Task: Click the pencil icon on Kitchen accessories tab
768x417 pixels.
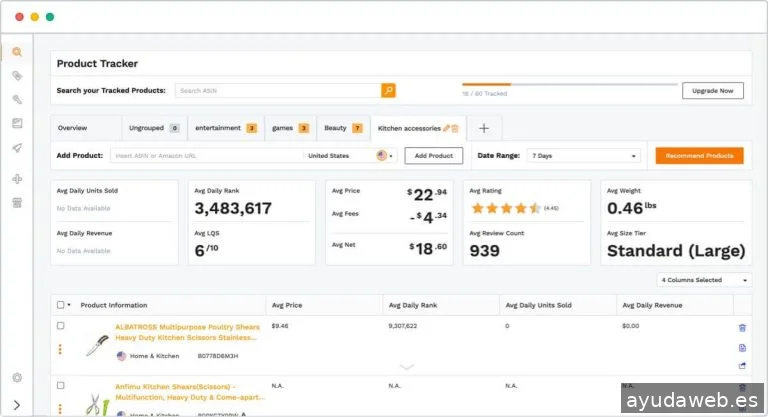Action: [x=446, y=128]
